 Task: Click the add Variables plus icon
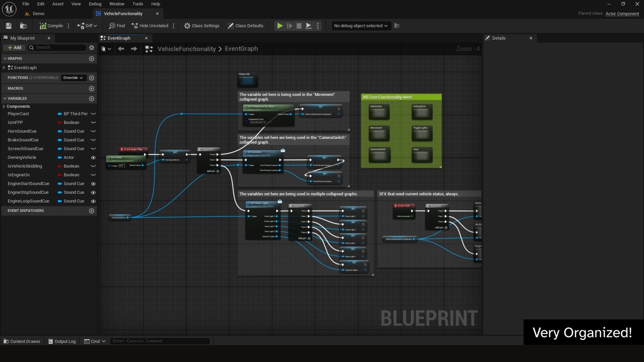coord(92,99)
